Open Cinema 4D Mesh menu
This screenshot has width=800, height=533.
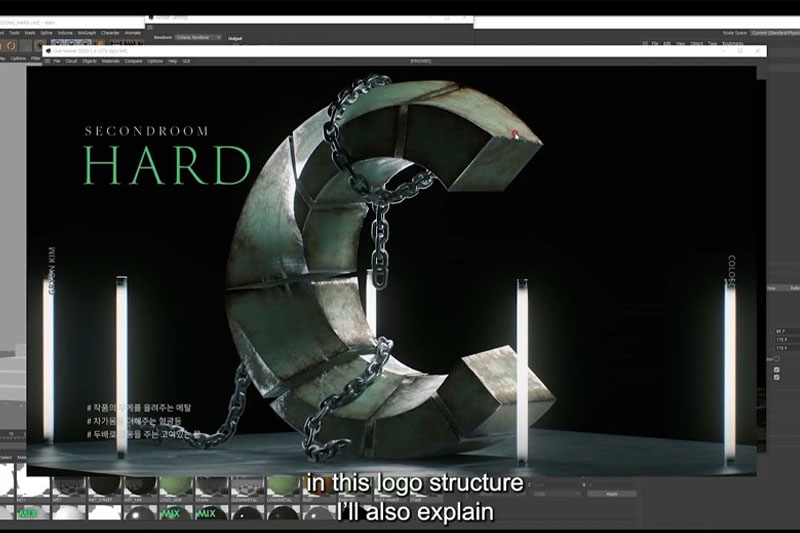point(30,33)
